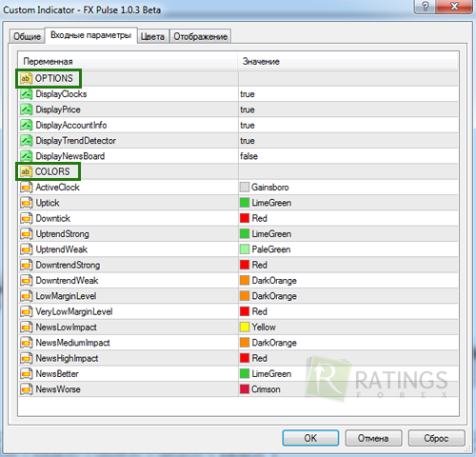
Task: Click the color-type icon next to LowMarginLevel
Action: pyautogui.click(x=26, y=296)
